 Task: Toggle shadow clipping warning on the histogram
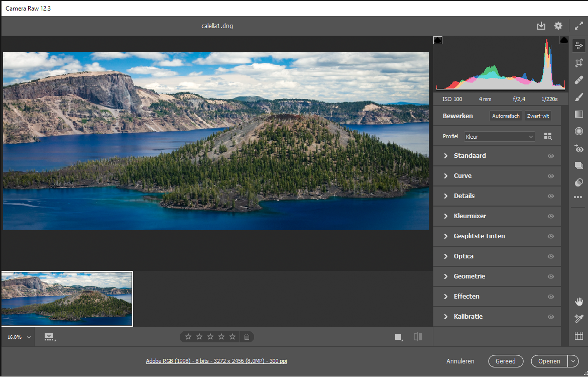click(x=437, y=40)
